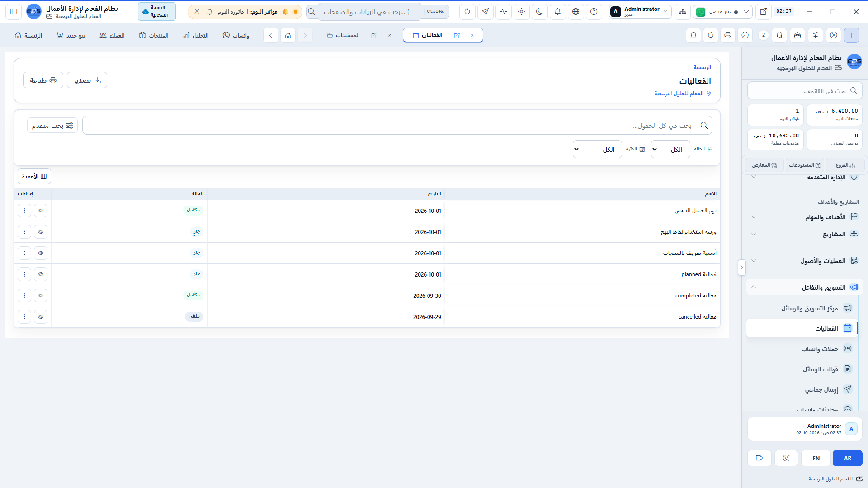Expand العمليات والأصول sidebar section
The height and width of the screenshot is (488, 868).
pyautogui.click(x=804, y=261)
